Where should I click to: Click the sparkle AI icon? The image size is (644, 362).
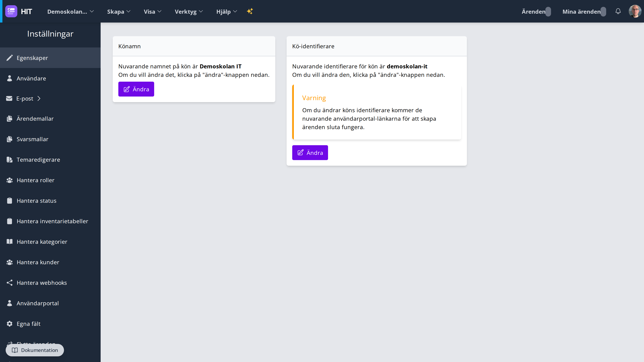point(250,11)
